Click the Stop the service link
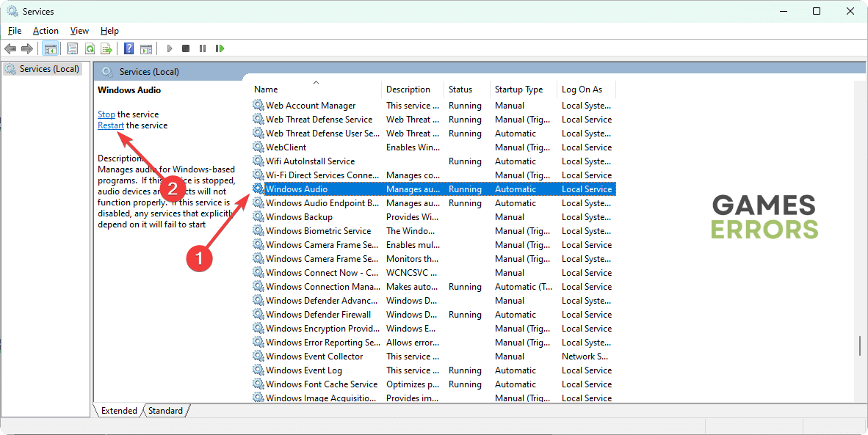This screenshot has height=435, width=868. coord(106,114)
